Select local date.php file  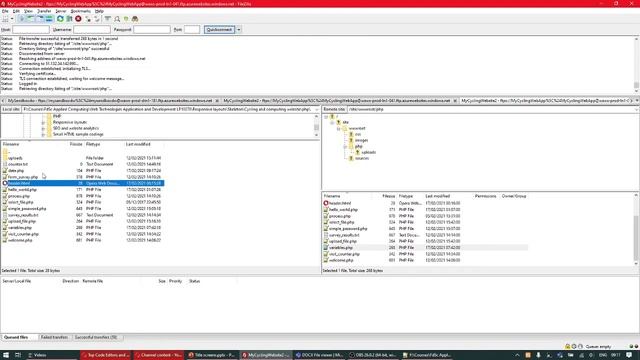pos(16,171)
